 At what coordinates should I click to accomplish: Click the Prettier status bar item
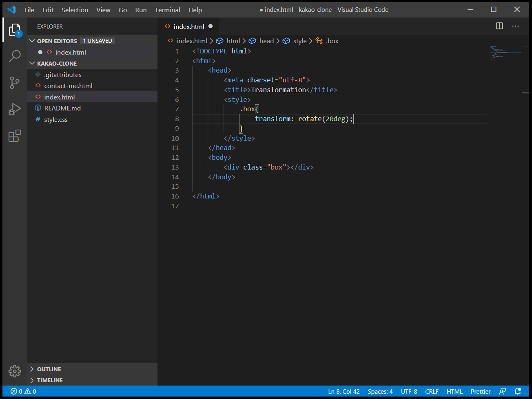(481, 391)
